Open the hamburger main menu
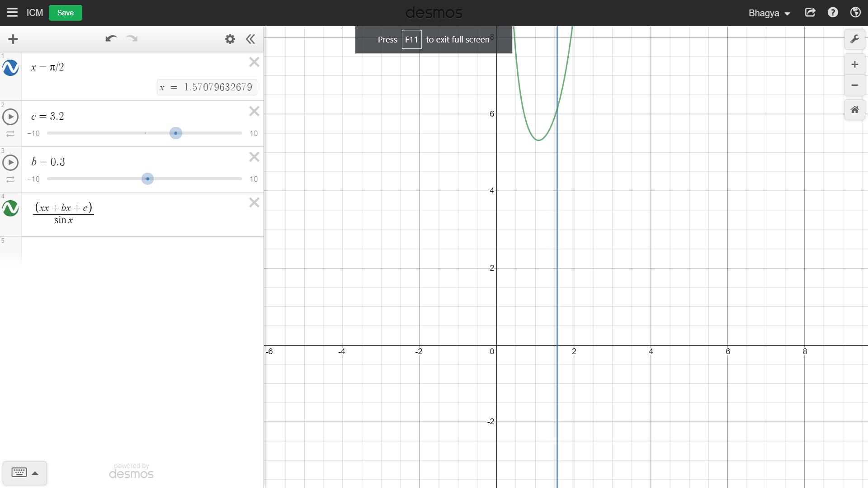Viewport: 868px width, 488px height. [x=12, y=13]
